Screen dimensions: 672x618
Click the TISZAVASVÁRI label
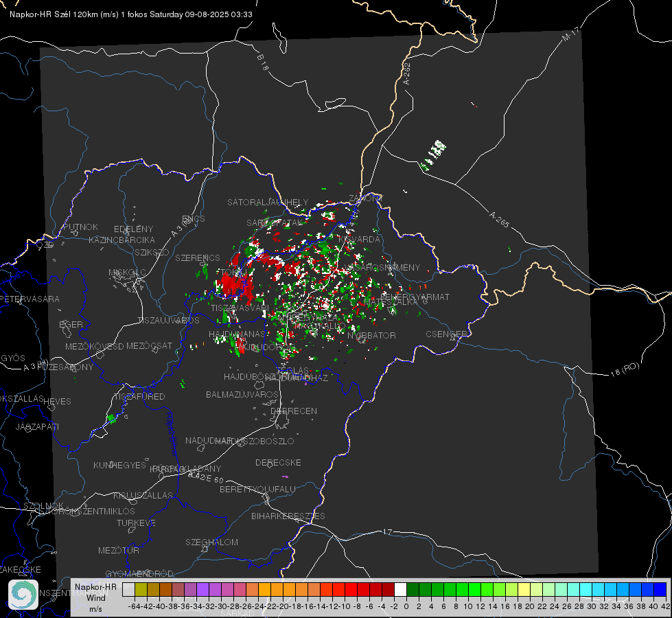pyautogui.click(x=240, y=308)
